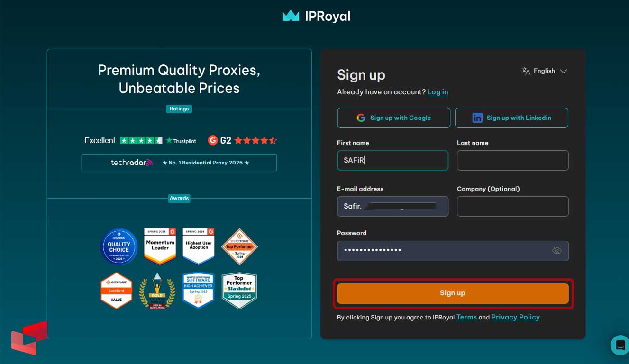Click the Ratings section label
The height and width of the screenshot is (364, 629).
point(179,109)
